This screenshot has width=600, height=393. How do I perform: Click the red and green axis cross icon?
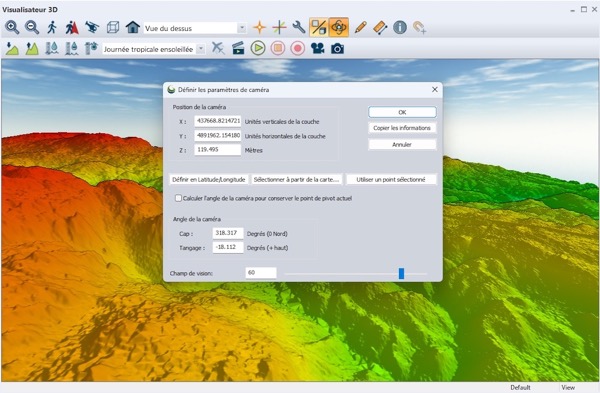[279, 28]
